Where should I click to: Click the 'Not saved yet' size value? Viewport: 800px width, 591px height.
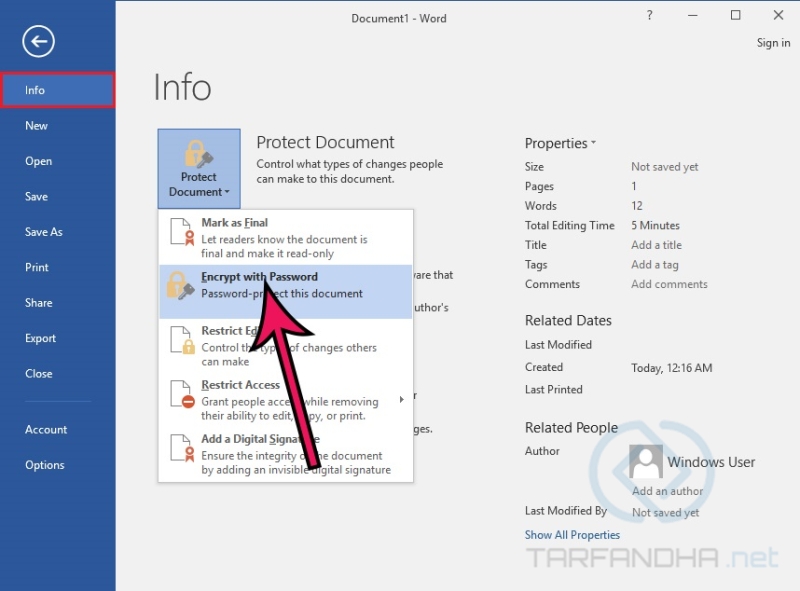(x=664, y=167)
